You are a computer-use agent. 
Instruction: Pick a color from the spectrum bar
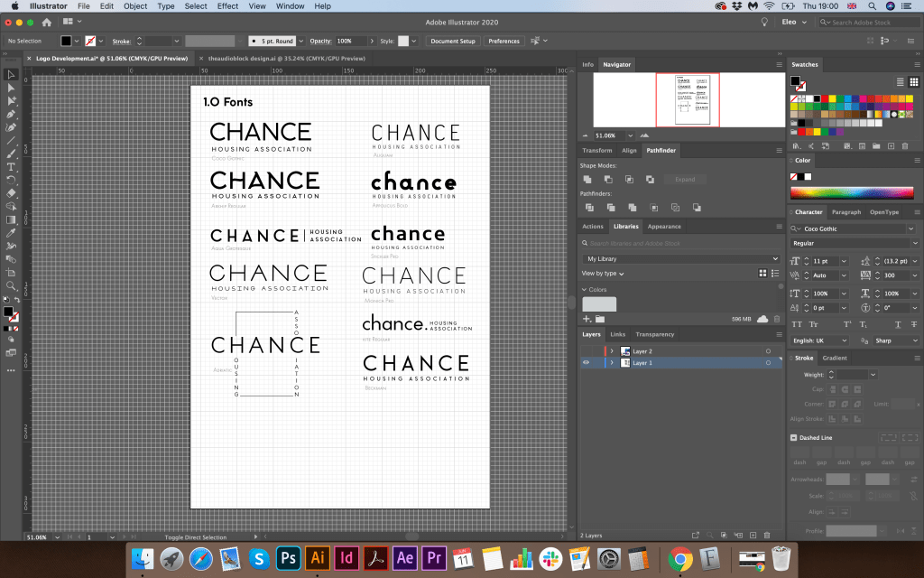[853, 192]
